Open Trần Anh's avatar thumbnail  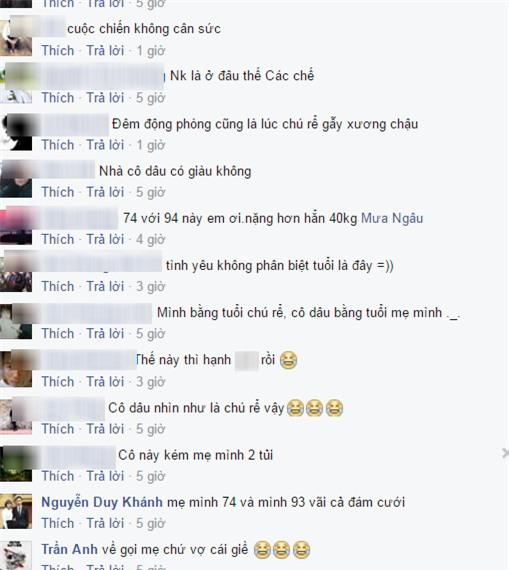click(x=16, y=555)
